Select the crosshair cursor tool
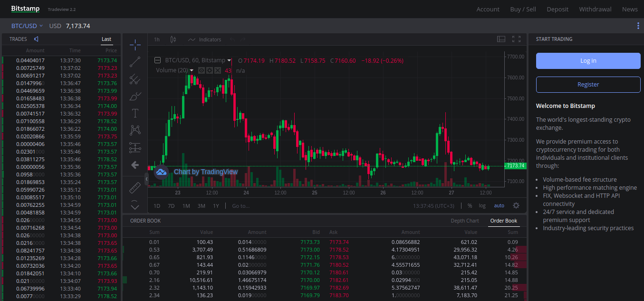Viewport: 644px width, 301px height. (135, 45)
